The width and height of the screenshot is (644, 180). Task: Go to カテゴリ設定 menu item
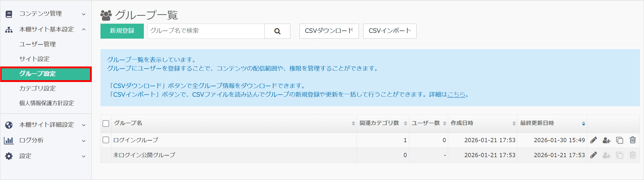coord(37,88)
